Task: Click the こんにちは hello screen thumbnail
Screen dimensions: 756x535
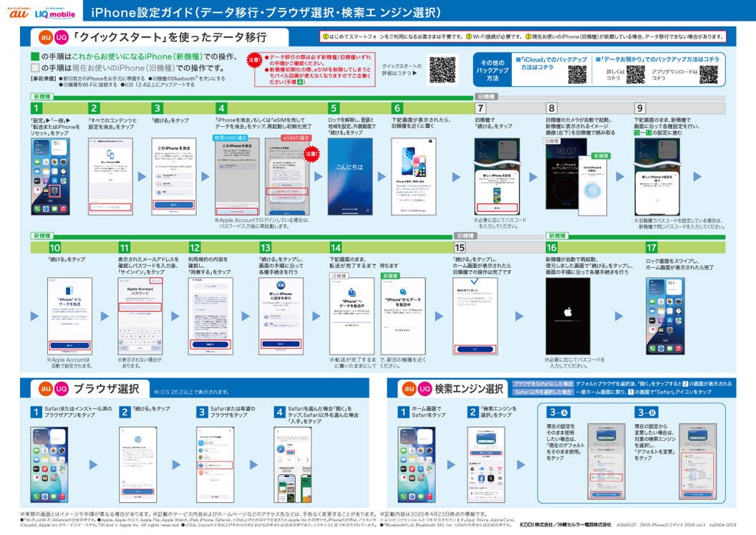Action: point(350,177)
